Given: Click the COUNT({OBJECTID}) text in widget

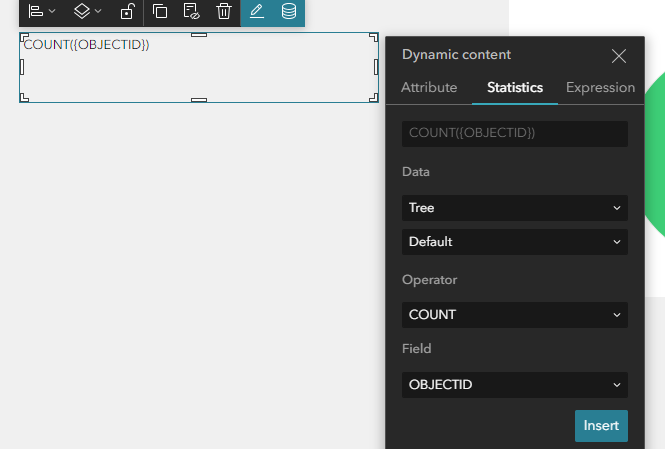Looking at the screenshot, I should (x=87, y=45).
